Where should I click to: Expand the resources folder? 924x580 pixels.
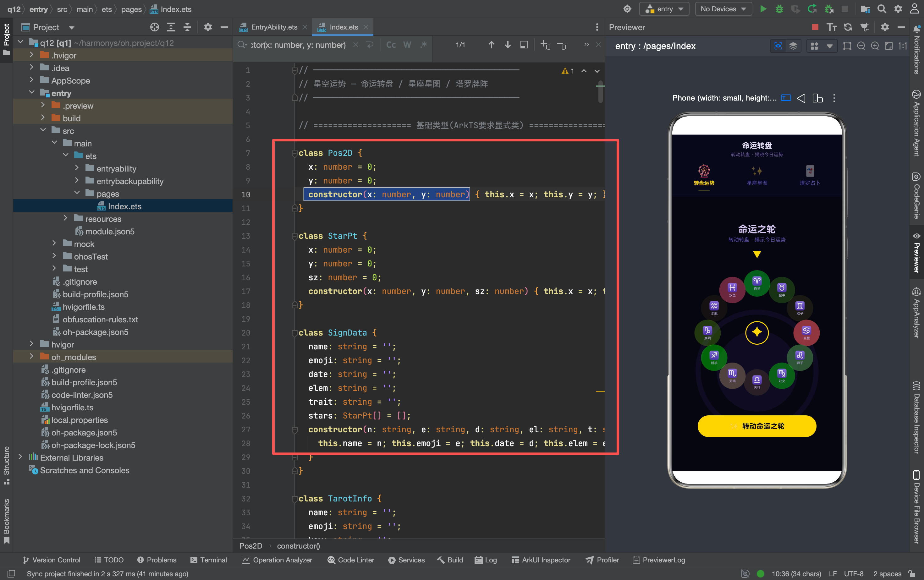(x=66, y=218)
